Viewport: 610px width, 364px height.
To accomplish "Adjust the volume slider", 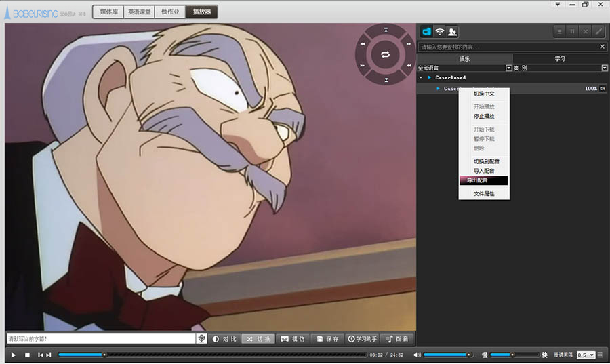I will 449,355.
